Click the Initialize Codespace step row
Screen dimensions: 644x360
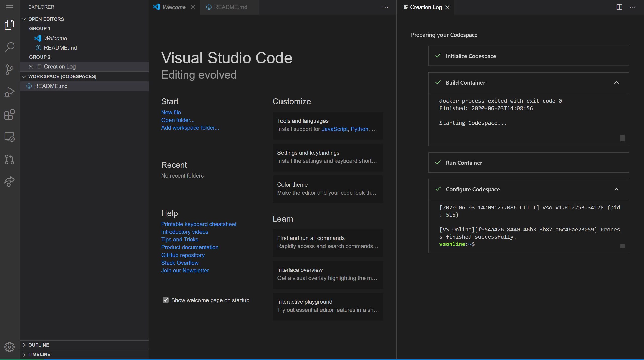(529, 56)
